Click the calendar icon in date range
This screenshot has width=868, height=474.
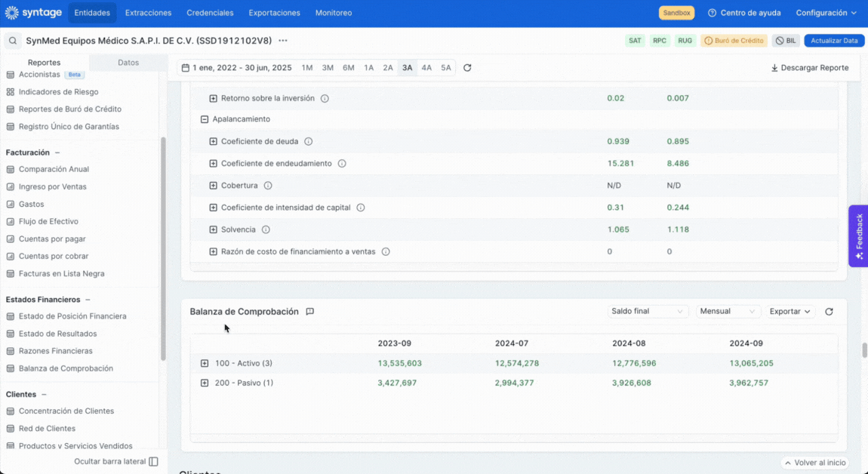186,68
